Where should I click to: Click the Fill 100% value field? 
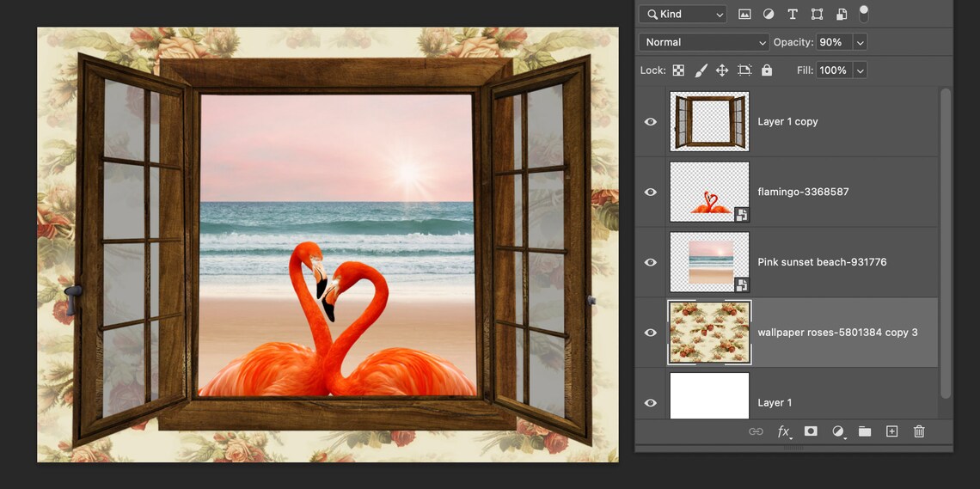(x=834, y=70)
